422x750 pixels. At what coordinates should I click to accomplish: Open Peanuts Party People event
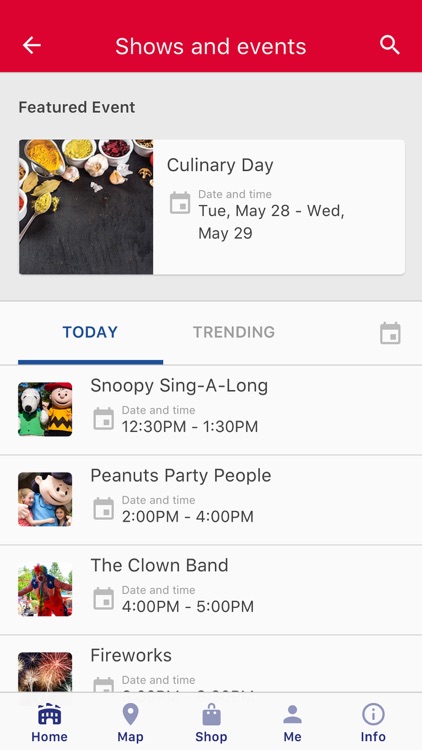tap(211, 500)
